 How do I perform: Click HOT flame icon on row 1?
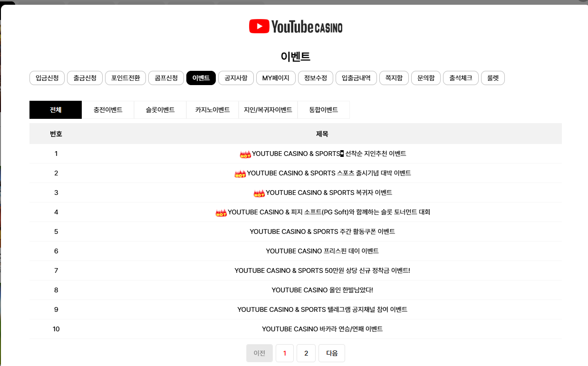pyautogui.click(x=245, y=154)
